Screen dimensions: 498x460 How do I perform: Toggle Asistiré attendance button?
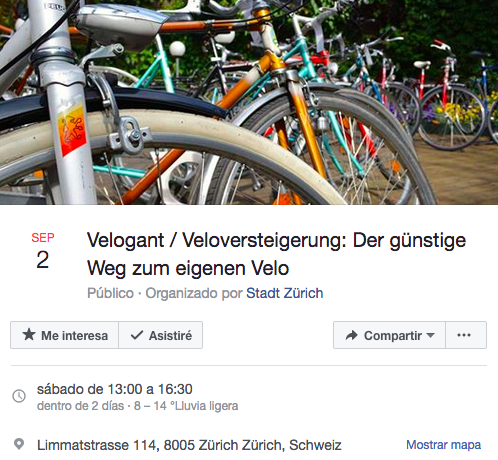coord(161,335)
